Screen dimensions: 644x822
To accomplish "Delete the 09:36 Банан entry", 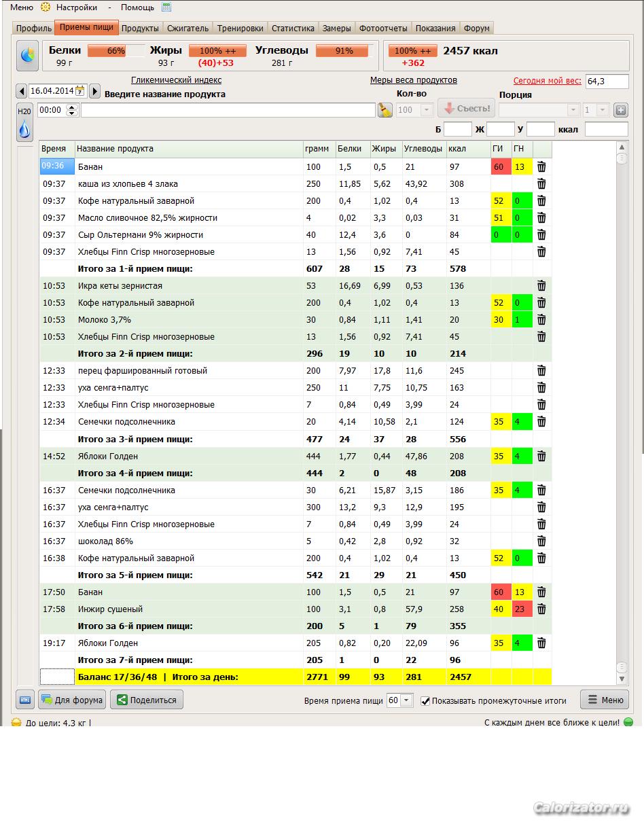I will (x=541, y=166).
